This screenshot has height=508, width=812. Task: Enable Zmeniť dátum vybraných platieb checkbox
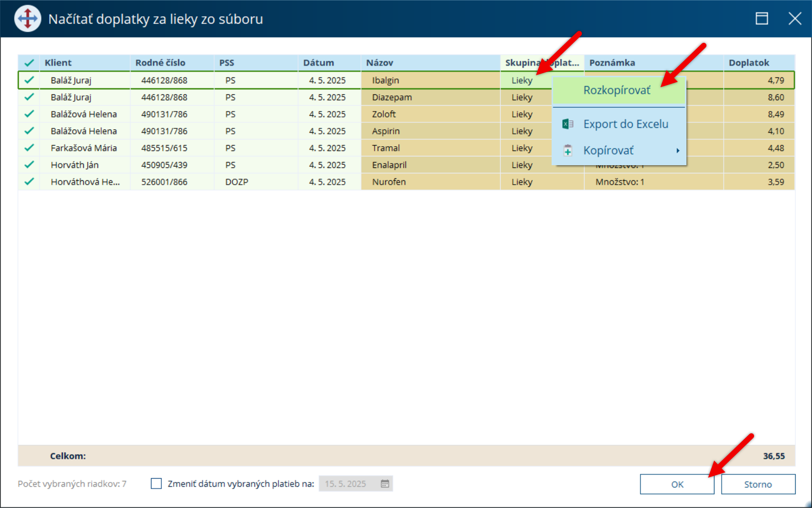[156, 484]
